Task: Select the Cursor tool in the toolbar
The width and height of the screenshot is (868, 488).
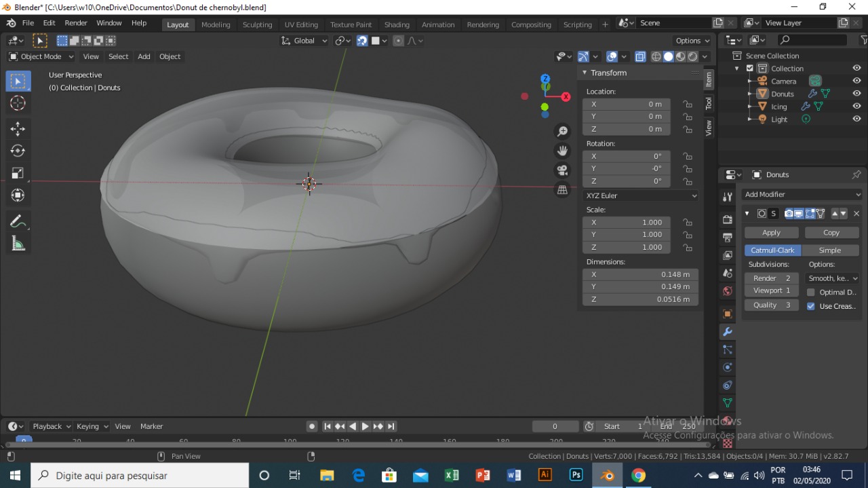Action: (x=18, y=103)
